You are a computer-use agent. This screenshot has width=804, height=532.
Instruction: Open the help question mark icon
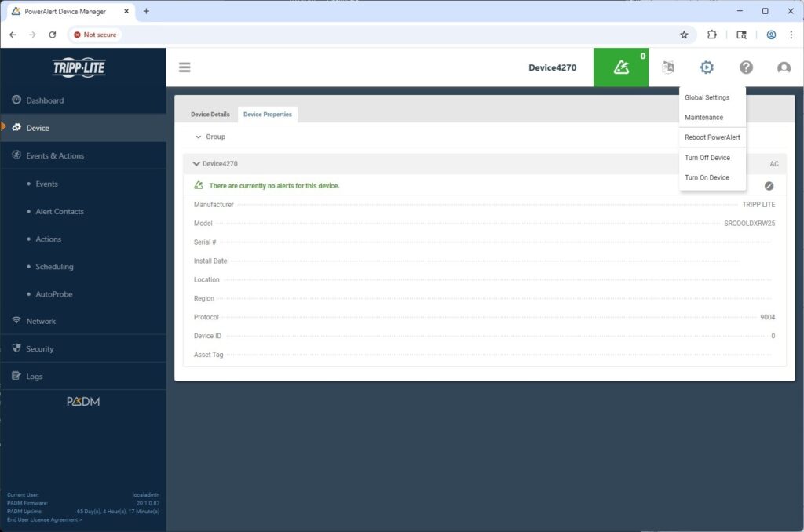pyautogui.click(x=746, y=67)
